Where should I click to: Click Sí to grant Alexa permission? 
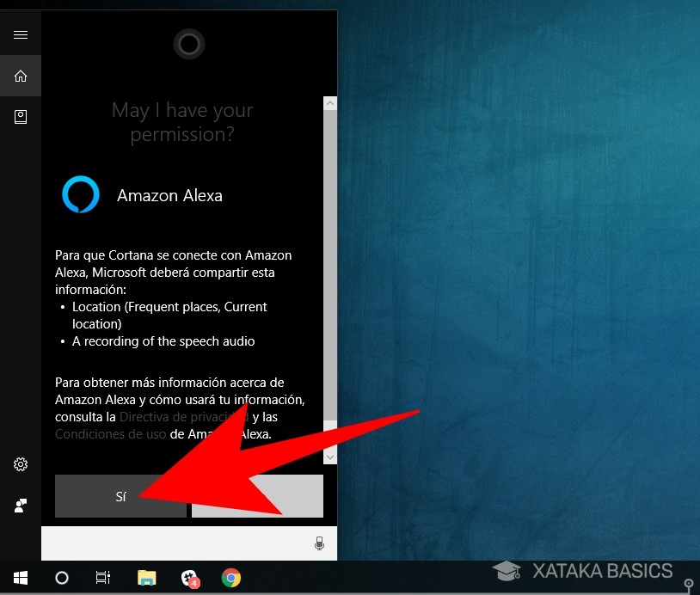point(120,496)
